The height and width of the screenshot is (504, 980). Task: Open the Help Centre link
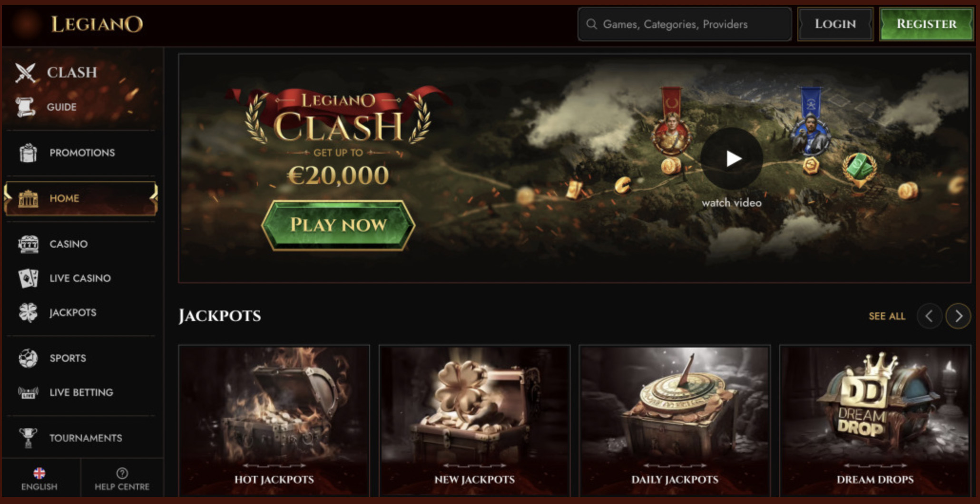pos(122,479)
